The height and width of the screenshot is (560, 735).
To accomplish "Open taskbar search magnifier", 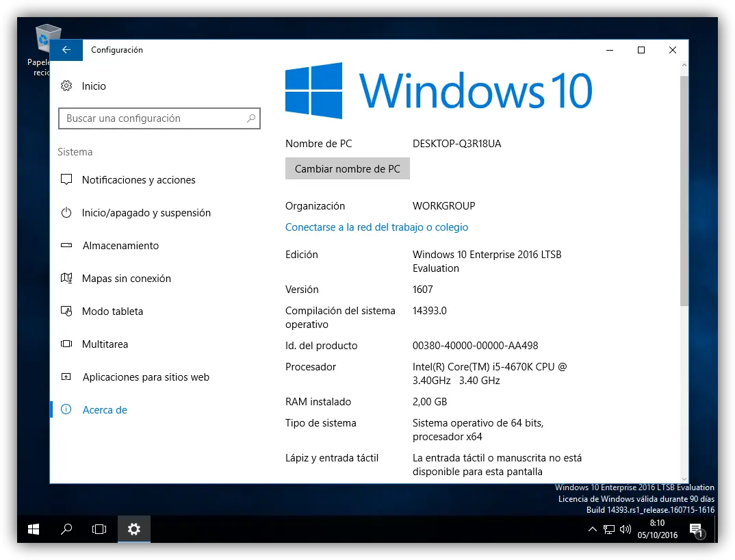I will click(66, 529).
